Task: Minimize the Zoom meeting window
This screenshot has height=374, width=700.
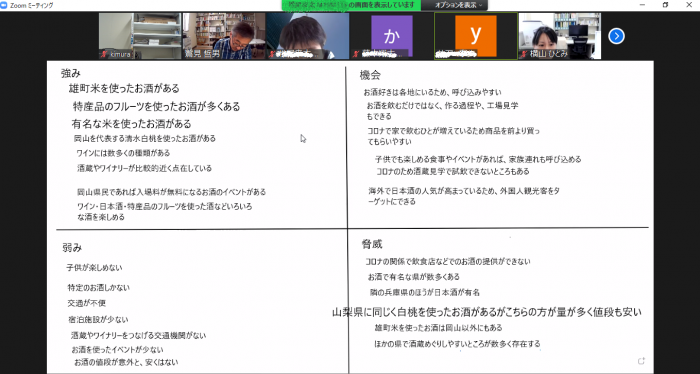Action: [x=642, y=5]
